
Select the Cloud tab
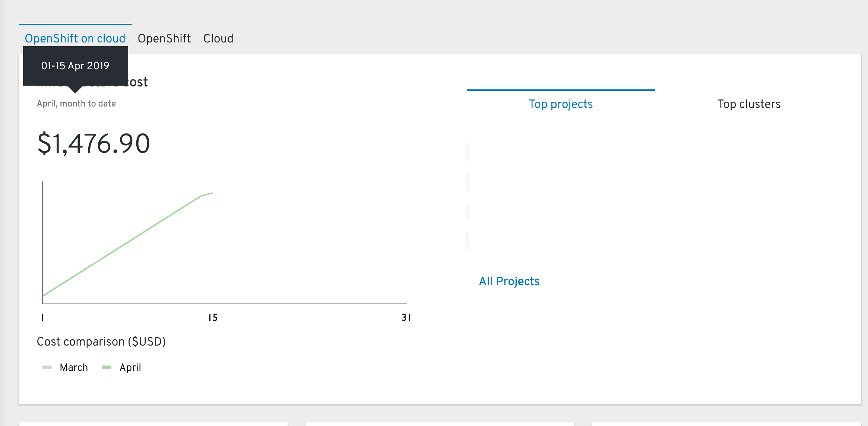218,38
